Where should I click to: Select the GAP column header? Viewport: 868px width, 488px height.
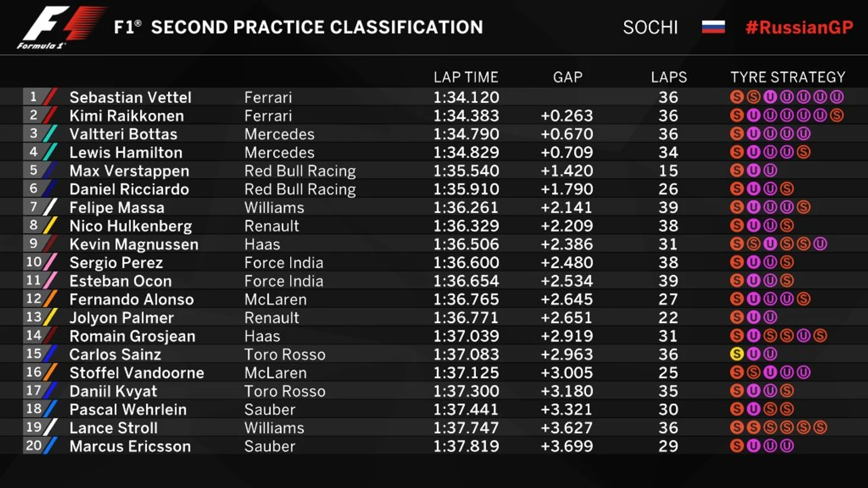(568, 77)
